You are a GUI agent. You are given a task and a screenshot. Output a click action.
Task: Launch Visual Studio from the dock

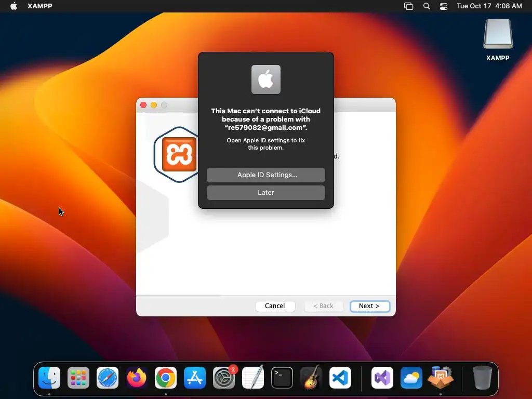[382, 378]
